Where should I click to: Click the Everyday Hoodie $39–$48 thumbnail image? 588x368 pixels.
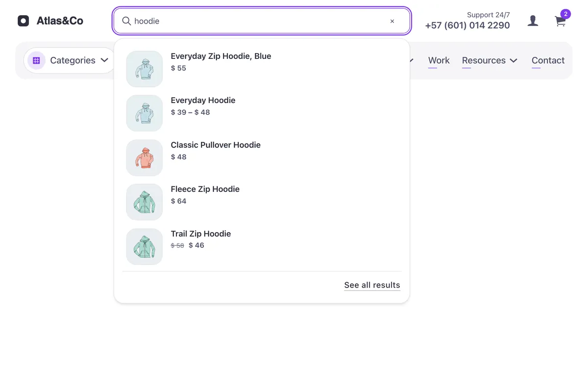pos(145,113)
